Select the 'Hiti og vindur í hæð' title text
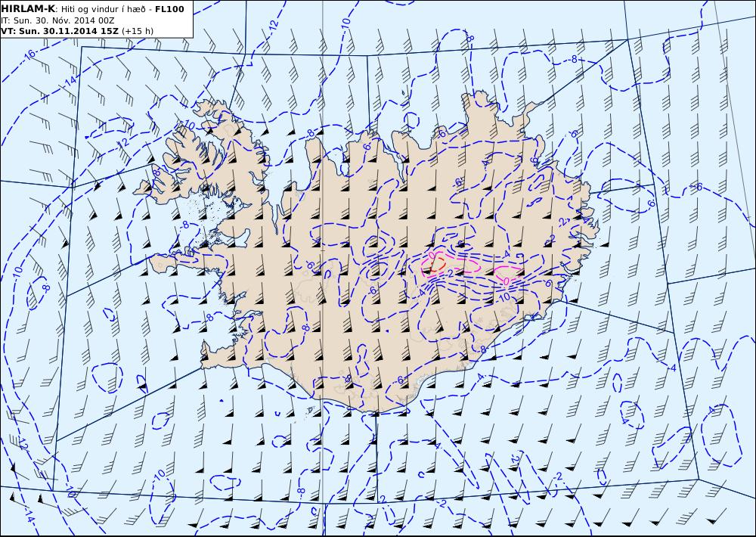Viewport: 756px width, 537px height. [104, 9]
